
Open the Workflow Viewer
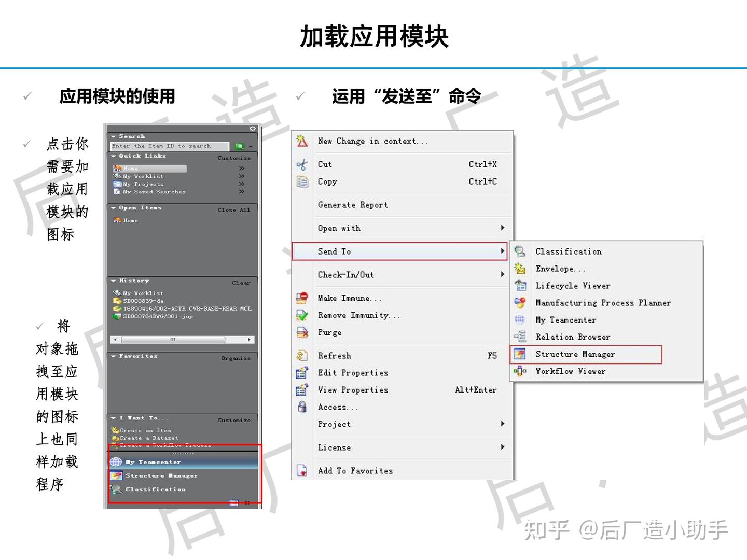pos(570,371)
